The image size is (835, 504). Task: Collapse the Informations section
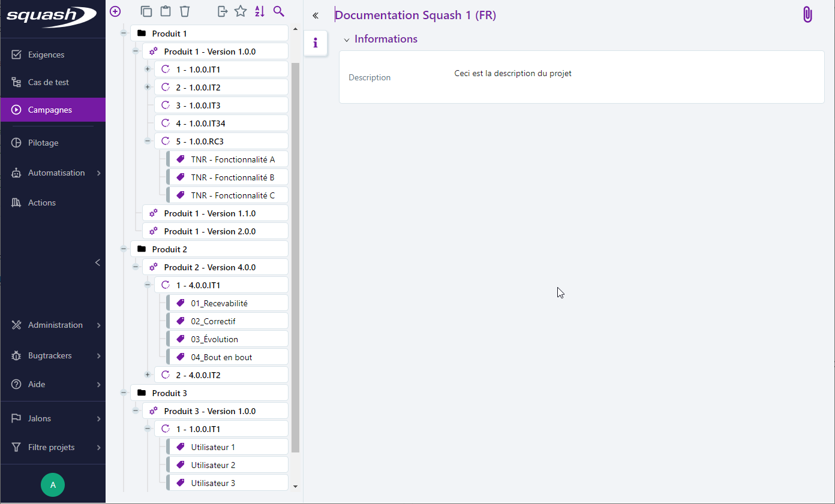(347, 40)
